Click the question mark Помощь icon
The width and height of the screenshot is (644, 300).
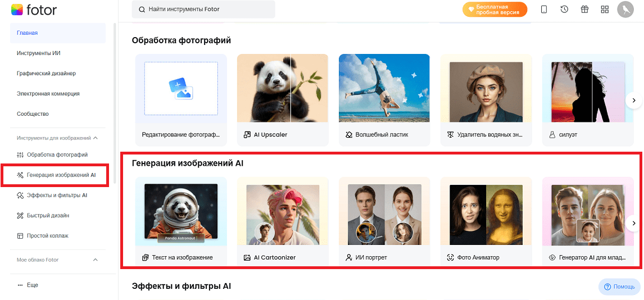click(x=607, y=287)
